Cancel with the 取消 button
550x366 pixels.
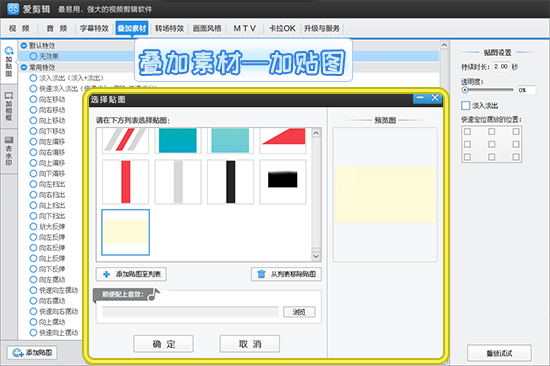coord(250,344)
